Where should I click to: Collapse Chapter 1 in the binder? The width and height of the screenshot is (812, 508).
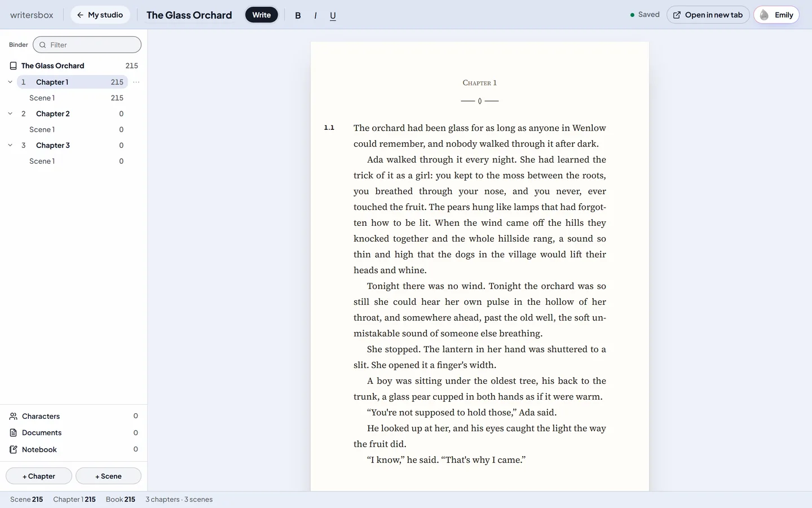coord(10,82)
